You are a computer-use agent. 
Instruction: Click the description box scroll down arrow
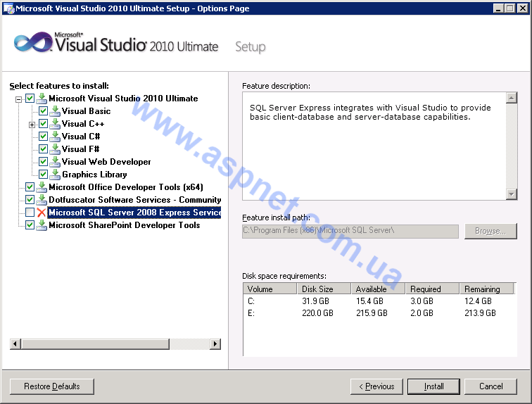(512, 194)
